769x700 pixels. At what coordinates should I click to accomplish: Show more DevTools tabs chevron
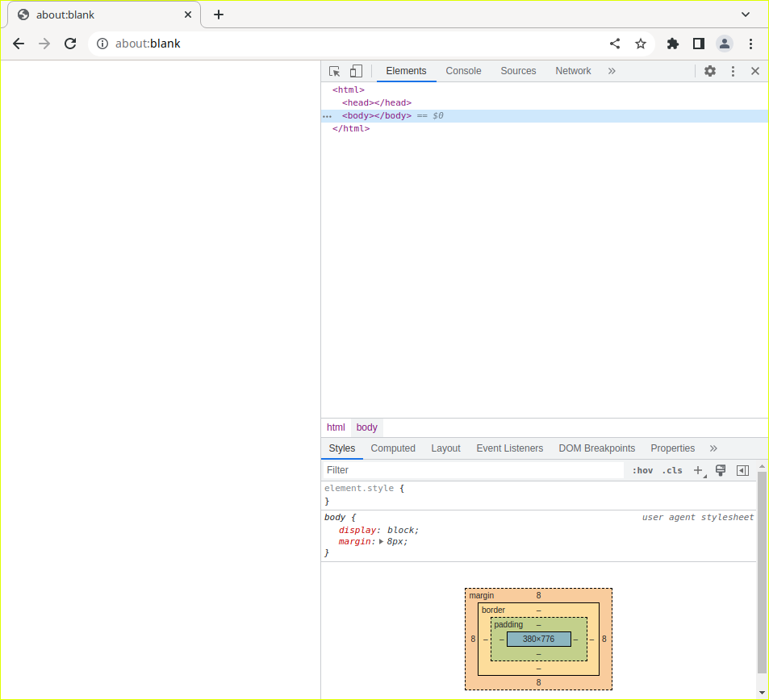(612, 71)
